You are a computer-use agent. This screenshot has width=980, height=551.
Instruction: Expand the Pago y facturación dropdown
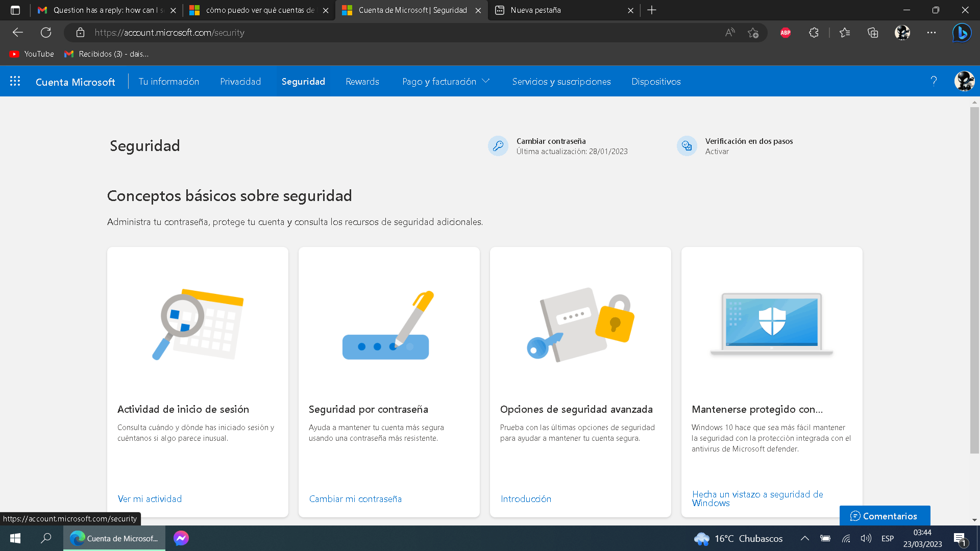pyautogui.click(x=446, y=82)
